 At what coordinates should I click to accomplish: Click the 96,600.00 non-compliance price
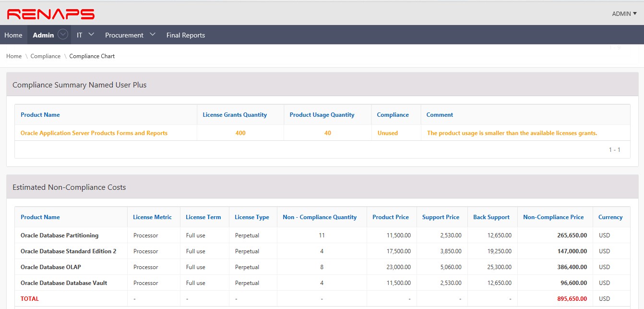[574, 283]
